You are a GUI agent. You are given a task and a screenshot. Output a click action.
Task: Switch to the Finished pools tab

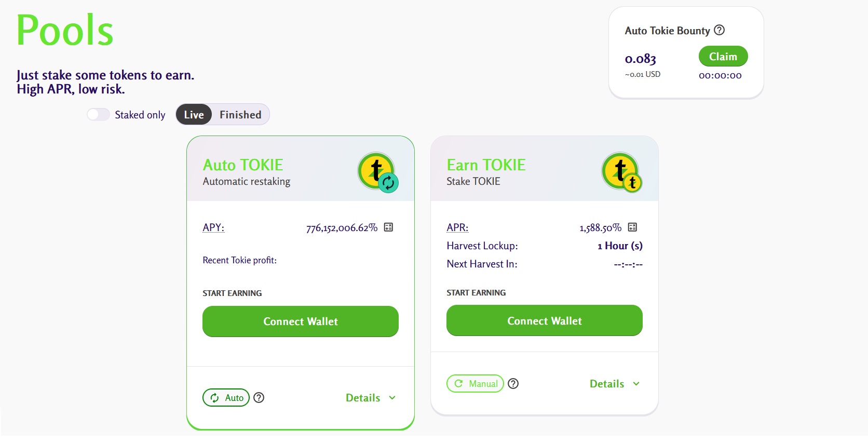click(x=240, y=115)
